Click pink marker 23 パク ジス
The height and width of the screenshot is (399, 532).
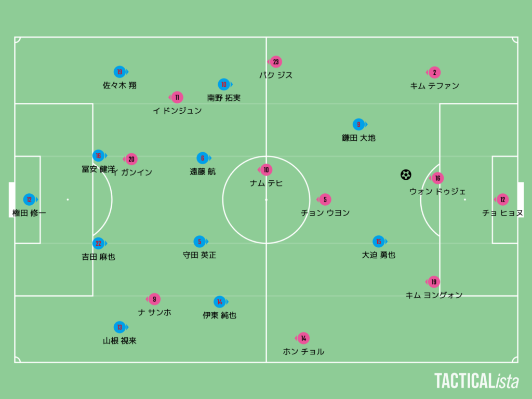pyautogui.click(x=275, y=62)
